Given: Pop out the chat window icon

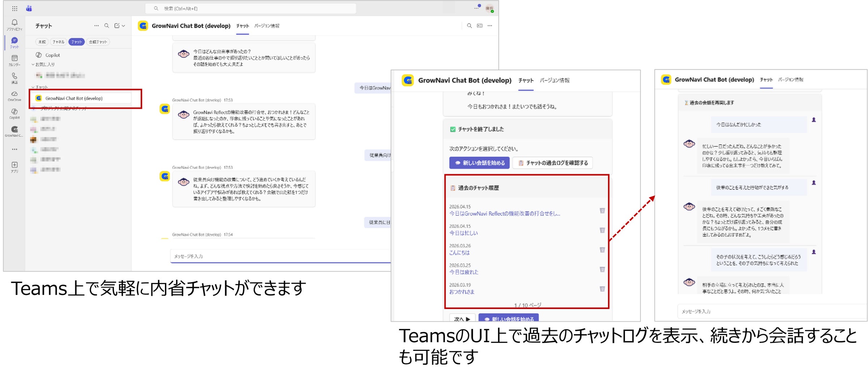Looking at the screenshot, I should coord(480,26).
